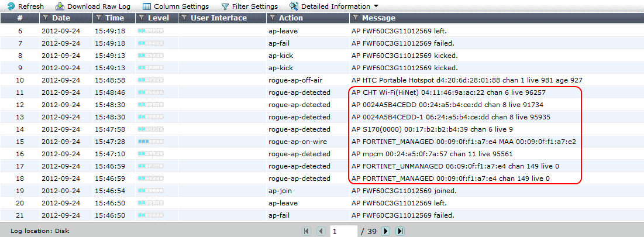Click the Detailed Information label

336,6
